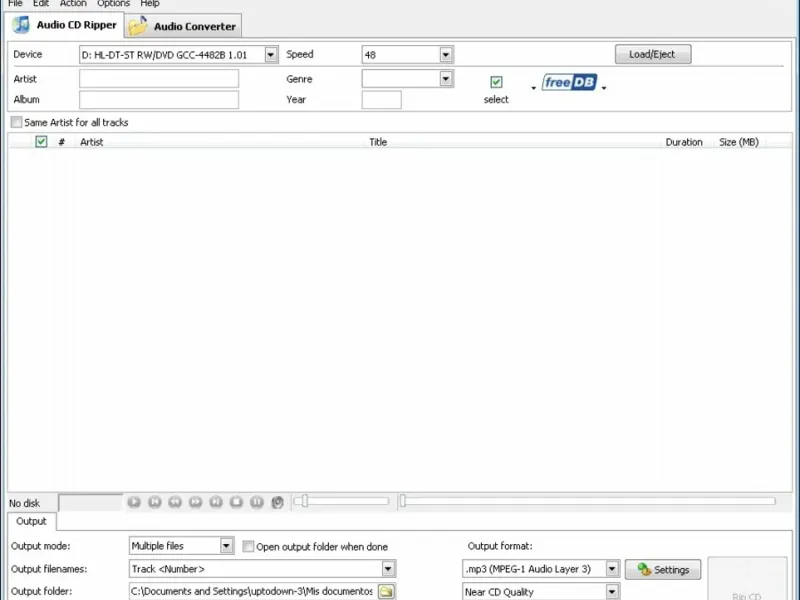Click the Year input field
This screenshot has width=800, height=600.
click(x=382, y=99)
